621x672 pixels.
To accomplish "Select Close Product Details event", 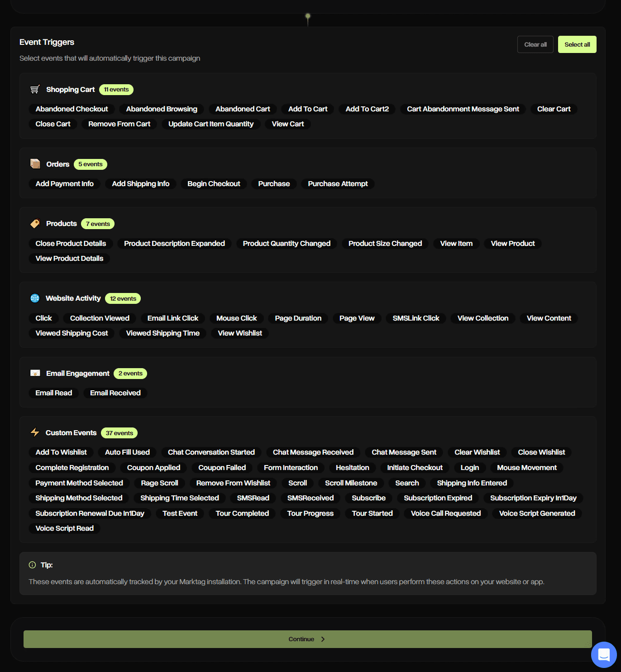I will click(71, 244).
